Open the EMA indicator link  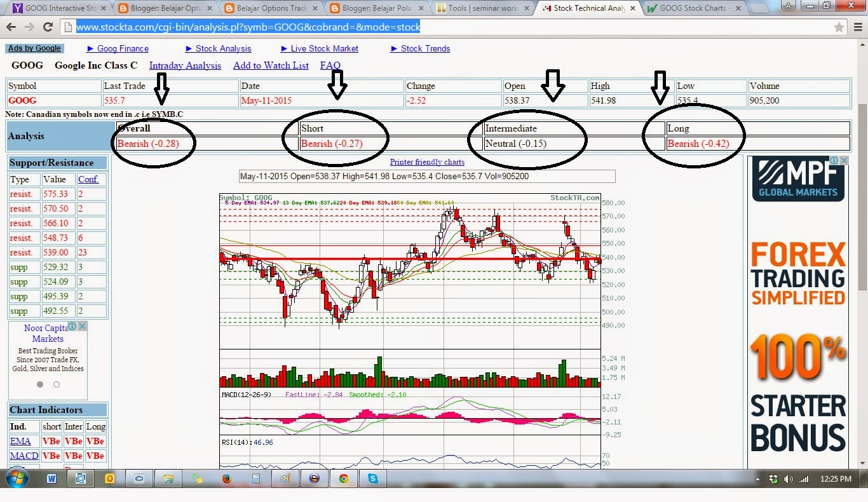pos(20,441)
